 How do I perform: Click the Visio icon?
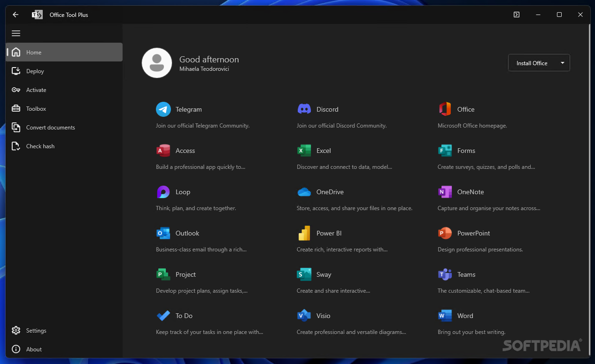pos(304,316)
